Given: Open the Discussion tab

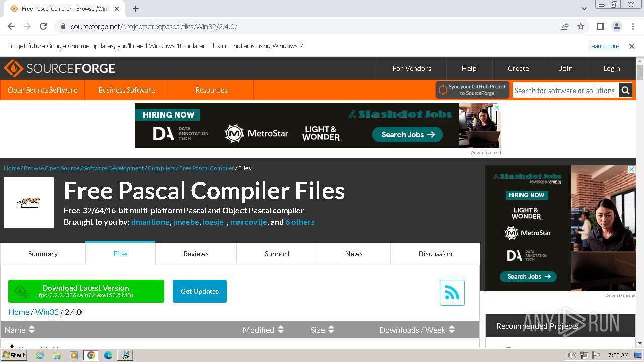Looking at the screenshot, I should (x=435, y=254).
